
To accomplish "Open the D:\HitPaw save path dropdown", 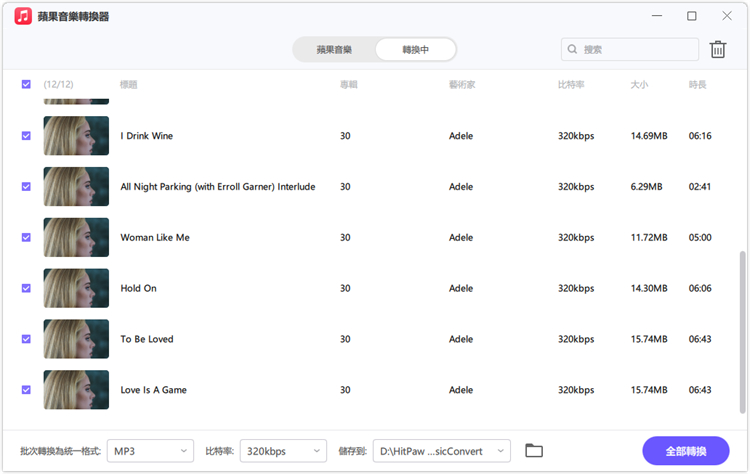I will coord(441,451).
